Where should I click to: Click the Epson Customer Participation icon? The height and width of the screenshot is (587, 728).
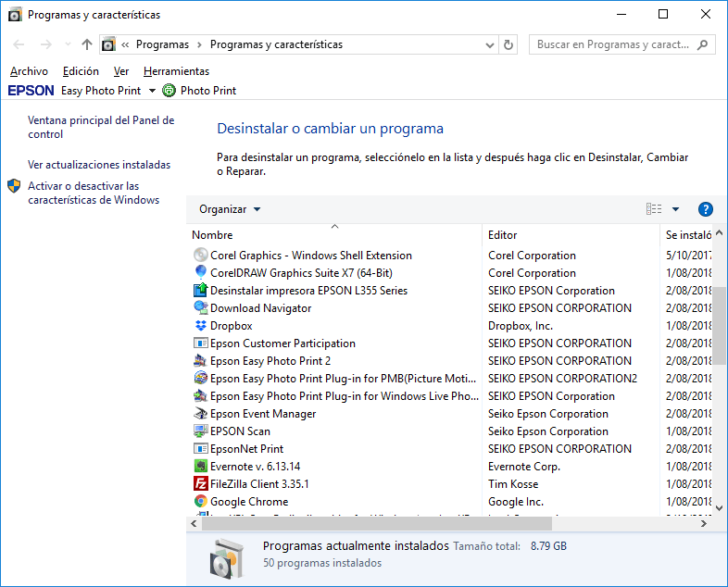(201, 343)
